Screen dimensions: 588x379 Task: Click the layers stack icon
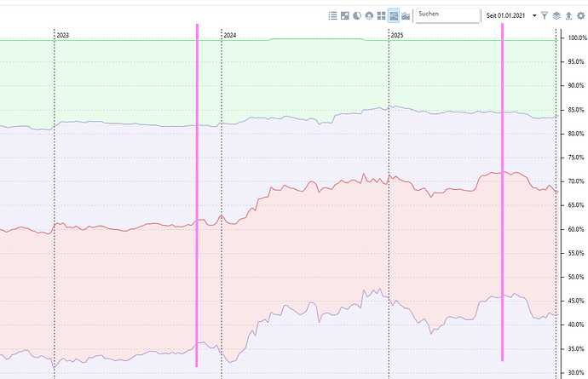pyautogui.click(x=556, y=15)
